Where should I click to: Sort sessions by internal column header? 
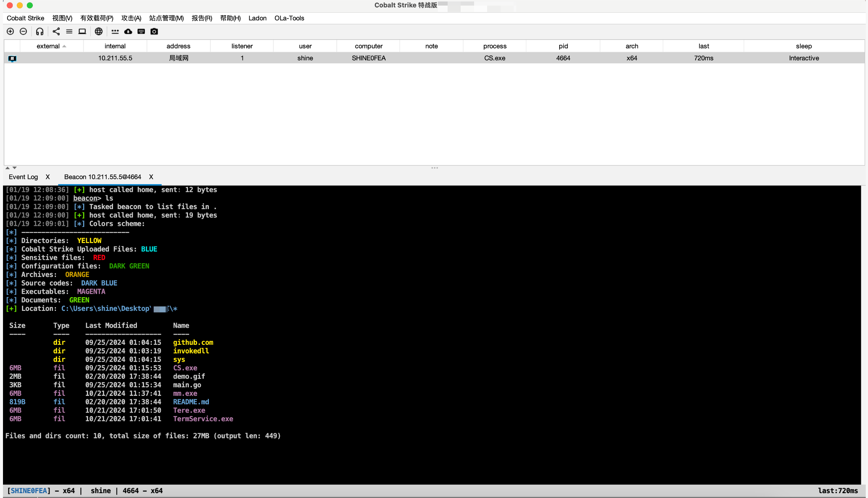pyautogui.click(x=115, y=46)
